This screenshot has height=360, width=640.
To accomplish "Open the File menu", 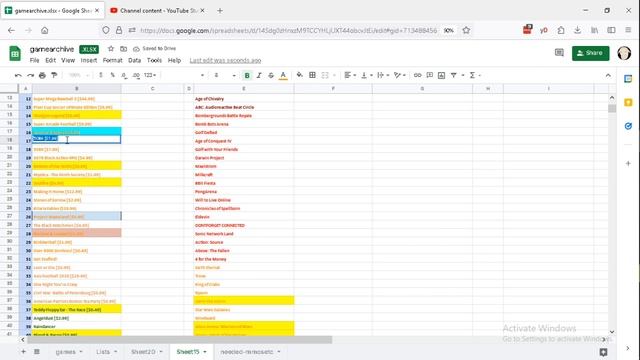I will click(34, 60).
